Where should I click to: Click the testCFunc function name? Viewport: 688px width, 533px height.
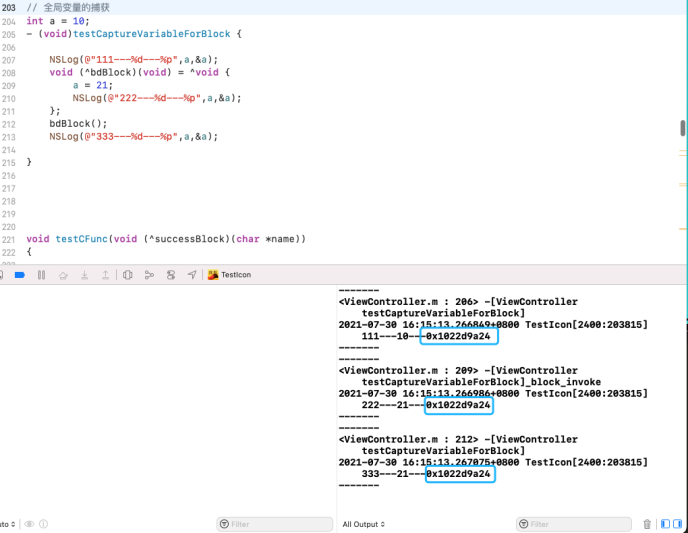click(x=82, y=239)
